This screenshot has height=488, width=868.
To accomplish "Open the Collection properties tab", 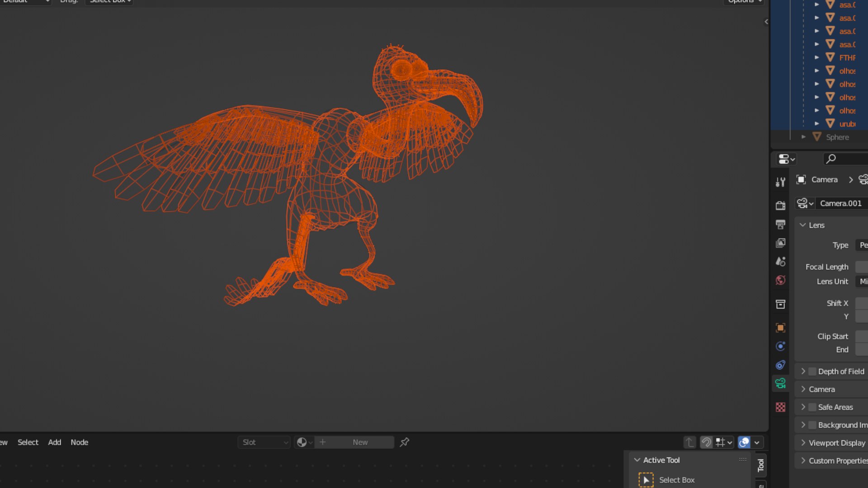I will click(x=780, y=304).
